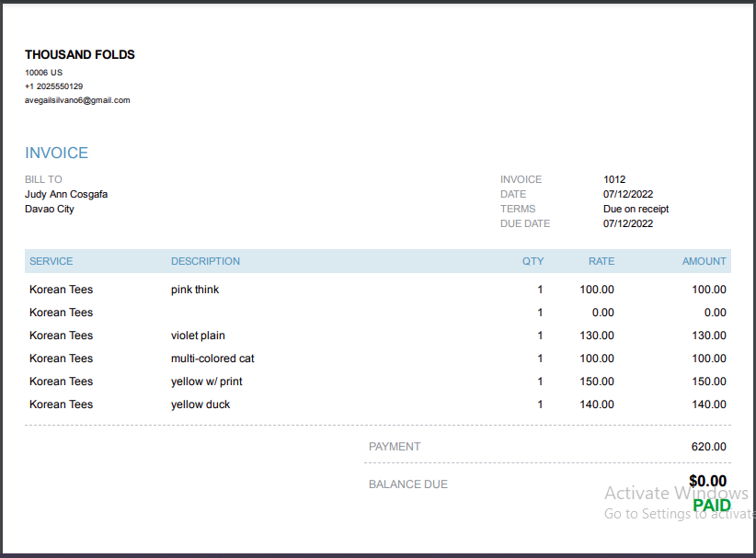
Task: Click the AMOUNT column header
Action: pyautogui.click(x=704, y=261)
